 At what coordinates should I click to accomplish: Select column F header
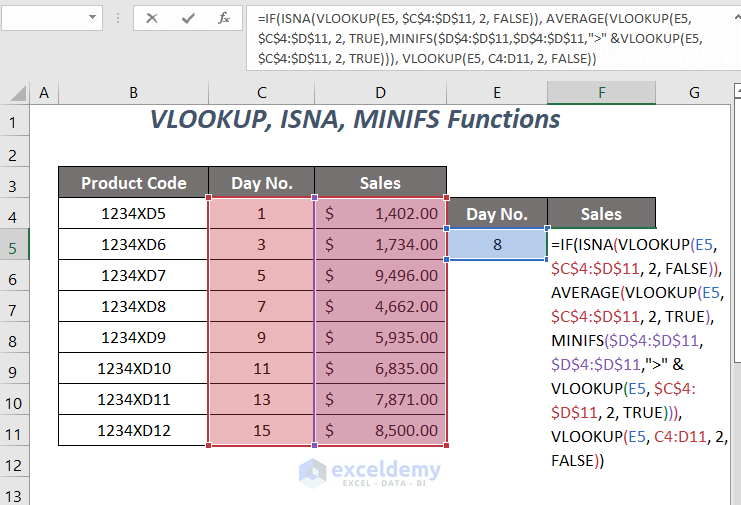coord(601,93)
